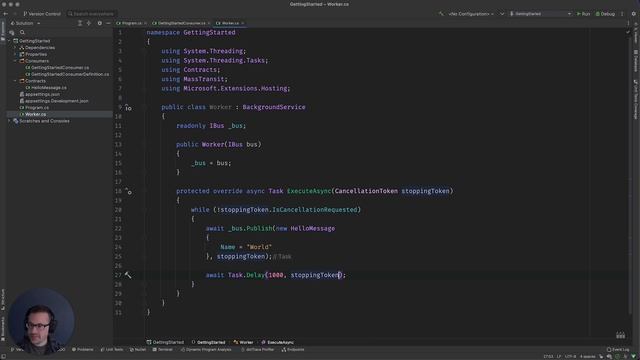The image size is (640, 360).
Task: Select the Worker.cs editor tab
Action: click(x=230, y=23)
